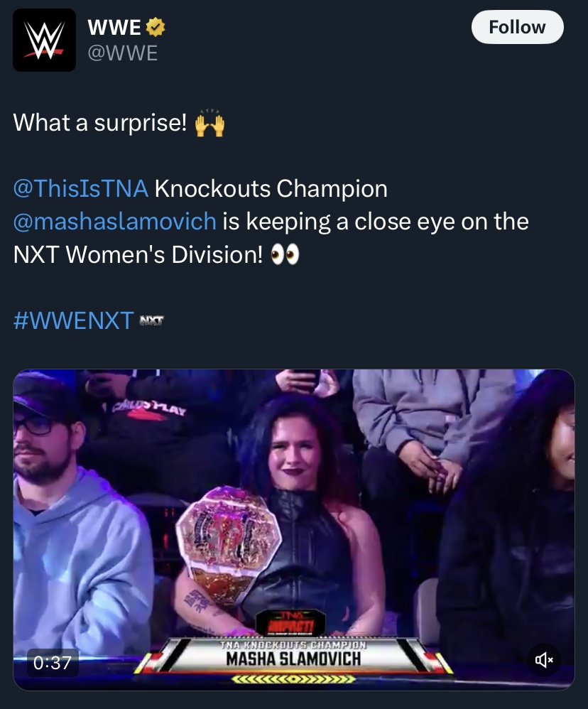This screenshot has height=709, width=588.
Task: Click the TNA Impact logo in the video
Action: 290,622
